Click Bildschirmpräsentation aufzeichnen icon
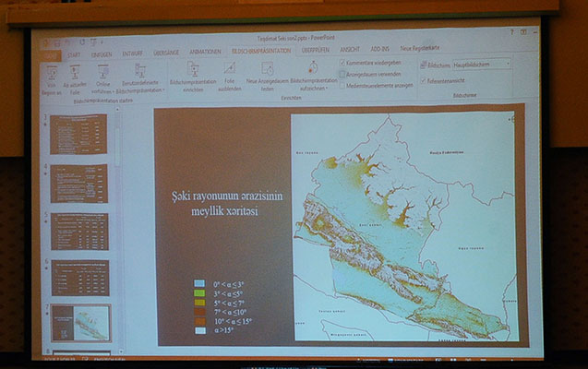 click(x=313, y=68)
